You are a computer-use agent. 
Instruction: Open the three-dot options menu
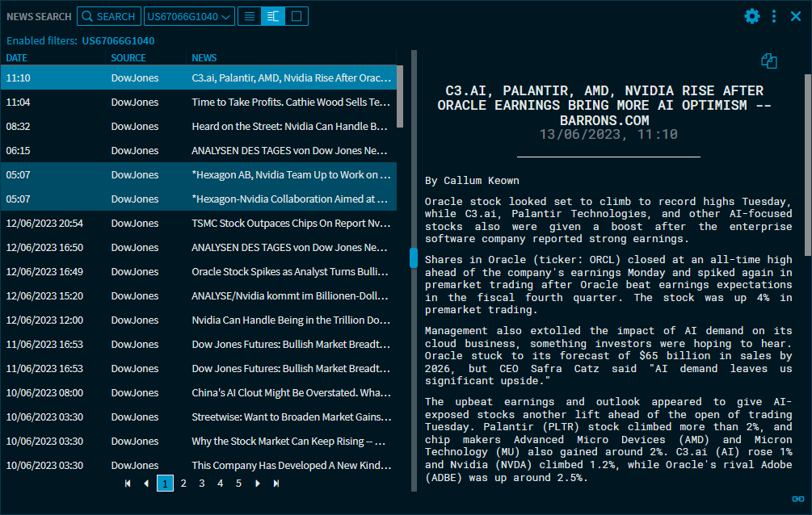774,16
